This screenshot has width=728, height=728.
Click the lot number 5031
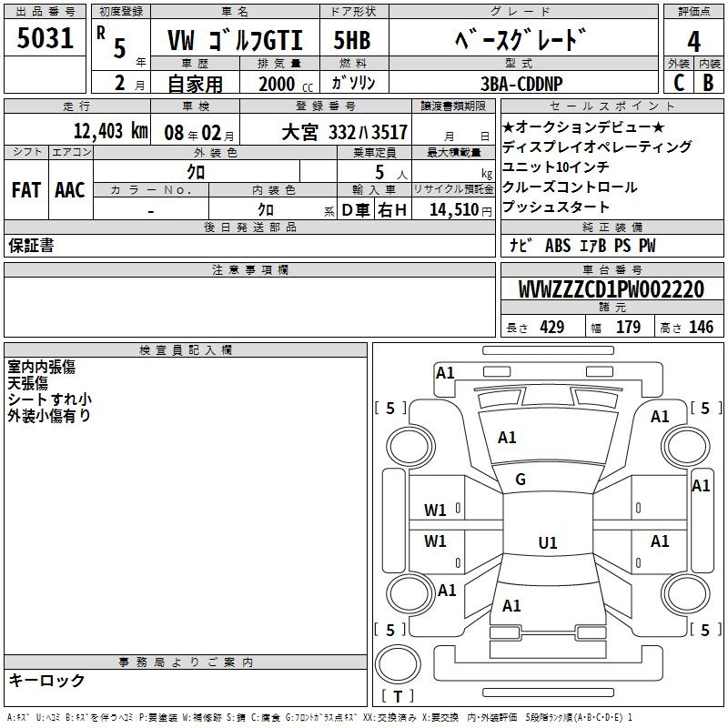pos(45,40)
